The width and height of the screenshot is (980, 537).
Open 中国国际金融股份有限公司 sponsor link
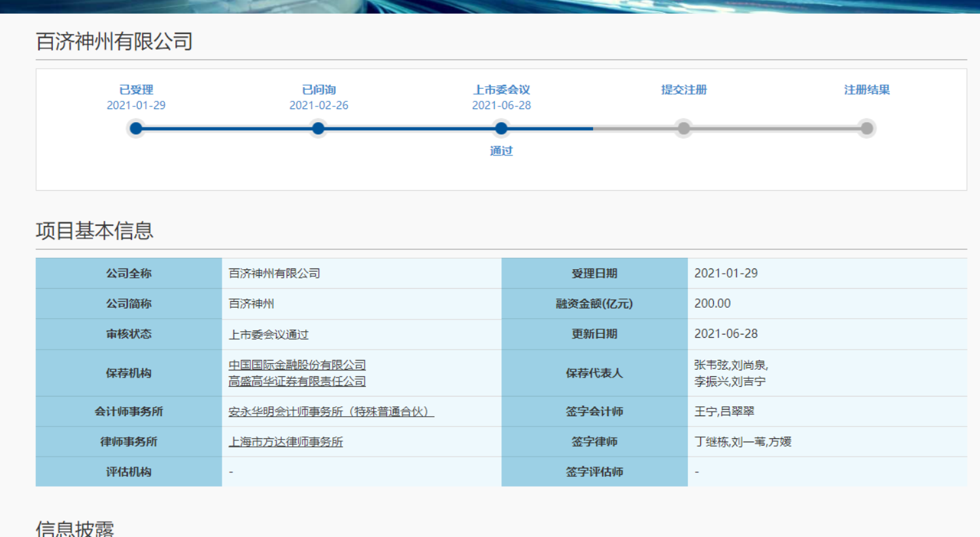tap(296, 365)
